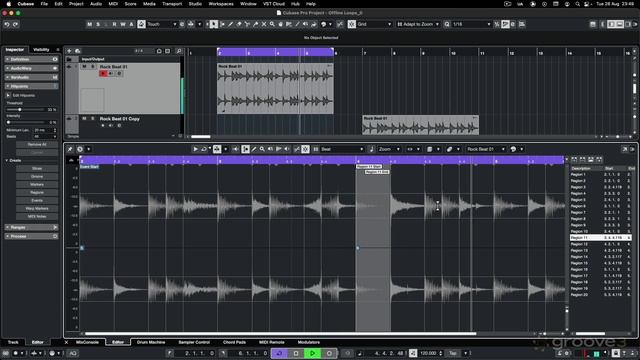The width and height of the screenshot is (640, 360).
Task: Open macOS Spotlight search icon
Action: click(x=577, y=4)
